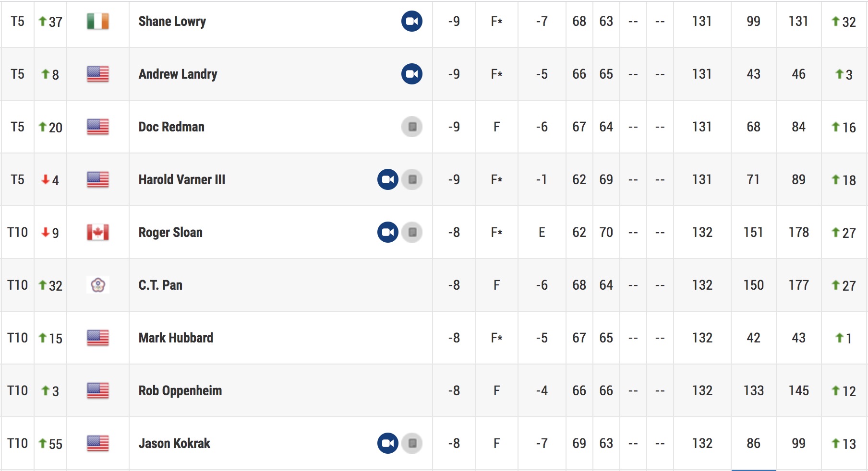Play Harold Varner III's video camera icon
The width and height of the screenshot is (868, 471).
(x=387, y=179)
